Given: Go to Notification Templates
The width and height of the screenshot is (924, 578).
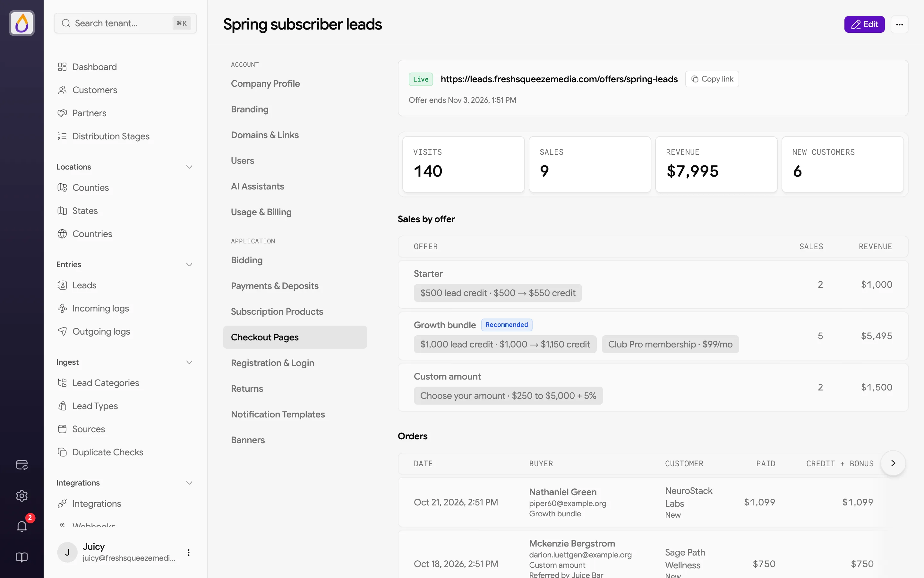Looking at the screenshot, I should point(278,414).
